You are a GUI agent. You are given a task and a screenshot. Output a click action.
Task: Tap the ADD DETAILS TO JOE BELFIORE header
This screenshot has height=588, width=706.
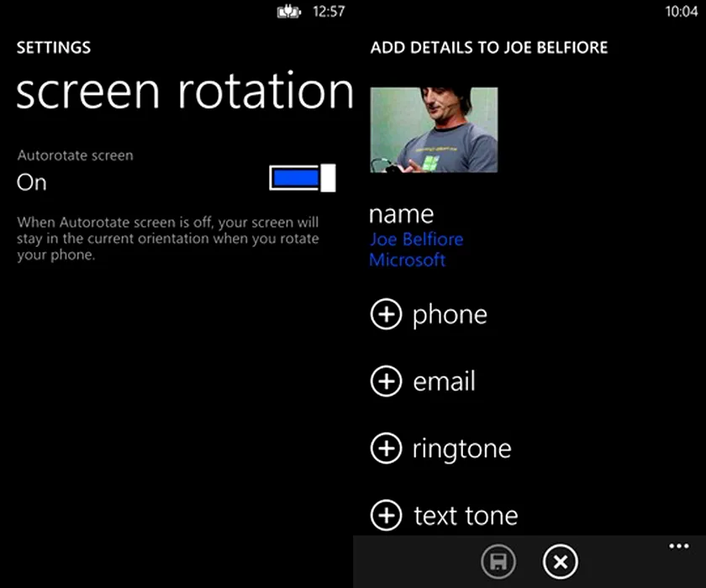489,48
